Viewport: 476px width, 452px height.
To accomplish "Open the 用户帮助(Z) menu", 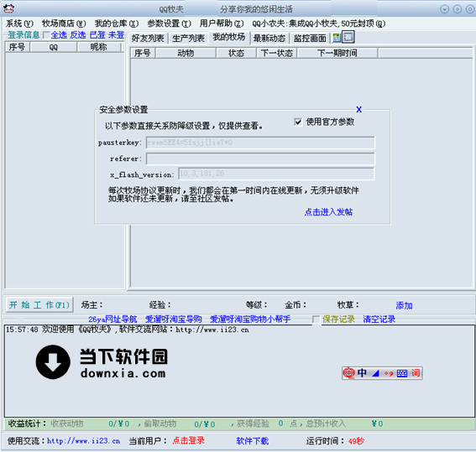I will tap(222, 23).
